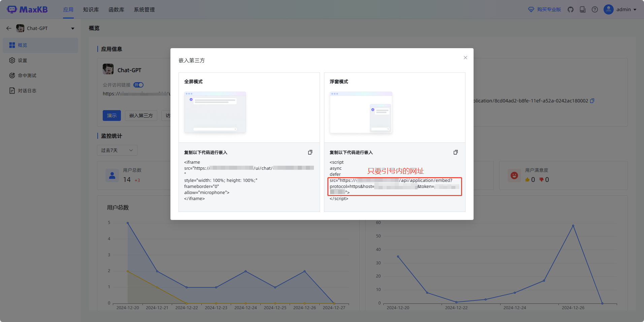Image resolution: width=644 pixels, height=322 pixels.
Task: Click the 用户总数 person icon
Action: [x=112, y=175]
